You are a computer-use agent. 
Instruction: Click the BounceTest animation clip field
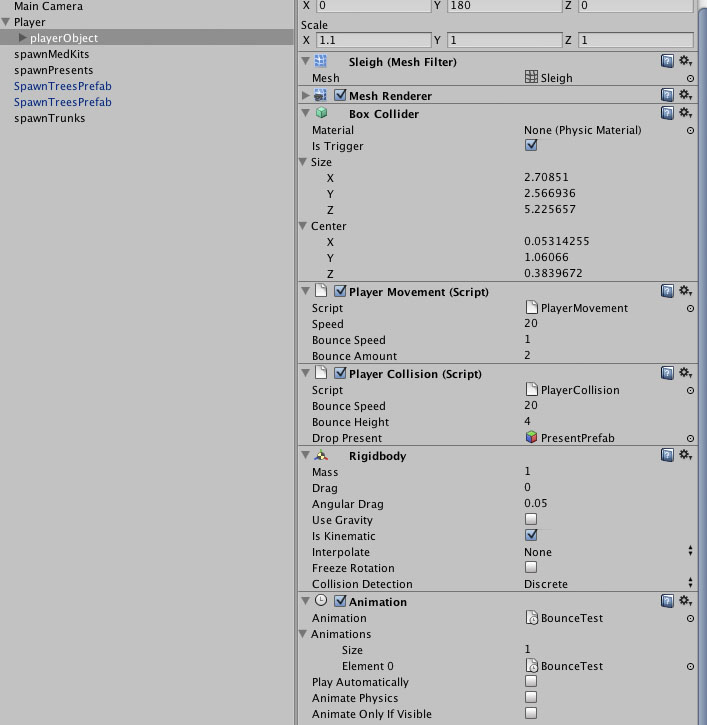coord(600,618)
